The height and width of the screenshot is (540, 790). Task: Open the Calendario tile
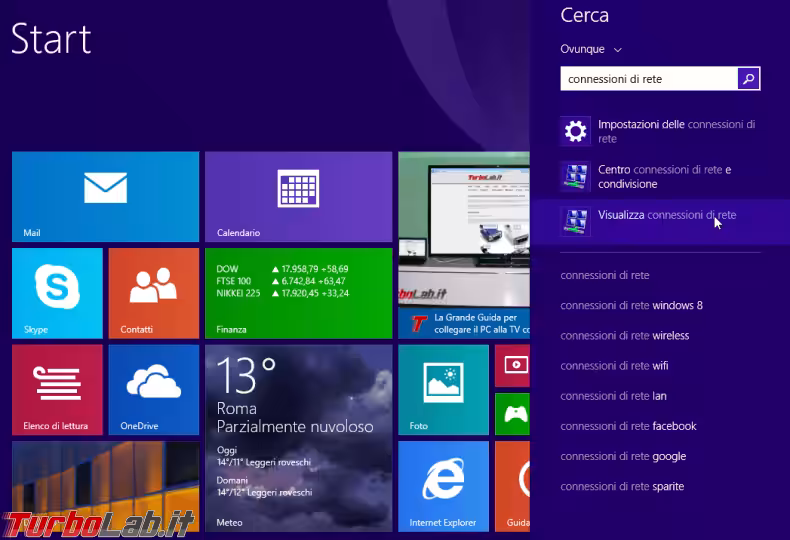pos(298,196)
